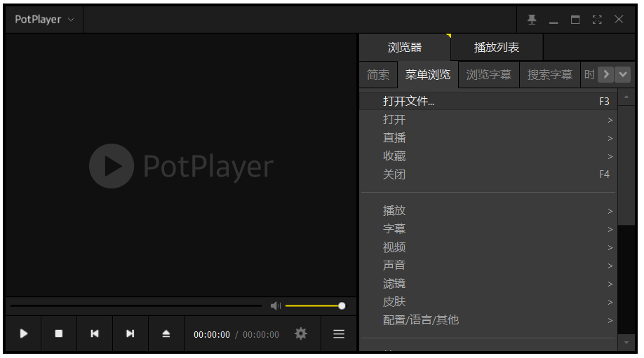Expand the 打开 submenu
Viewport: 644px width, 358px height.
click(488, 120)
